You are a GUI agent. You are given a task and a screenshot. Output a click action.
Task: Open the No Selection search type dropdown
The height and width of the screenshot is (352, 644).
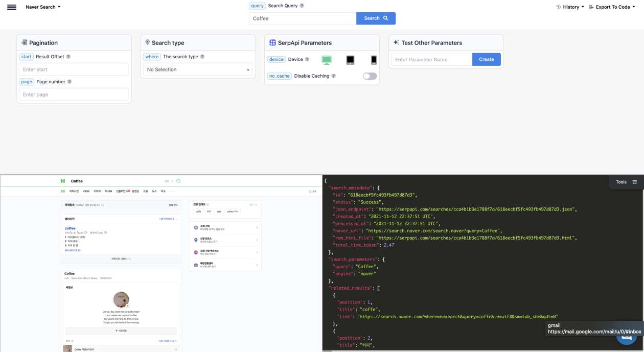click(x=198, y=69)
